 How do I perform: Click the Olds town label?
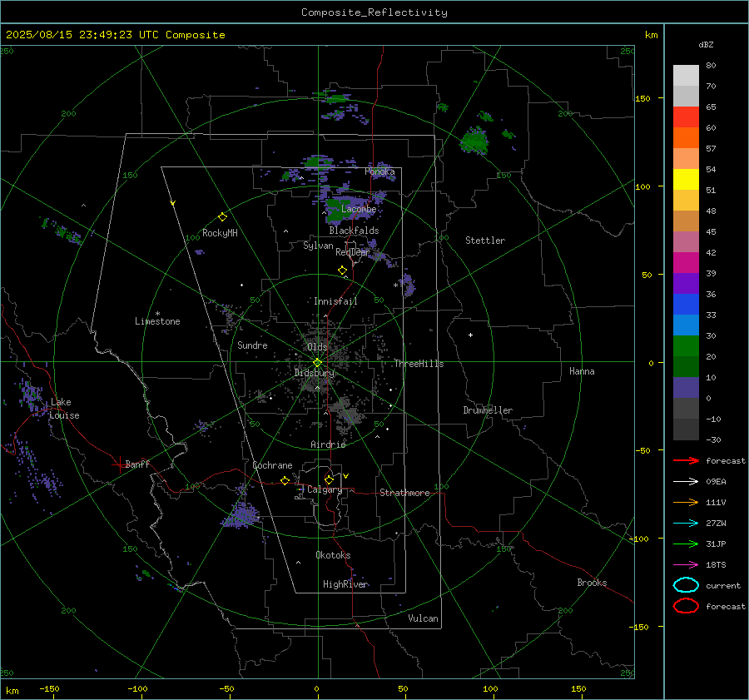click(x=317, y=347)
